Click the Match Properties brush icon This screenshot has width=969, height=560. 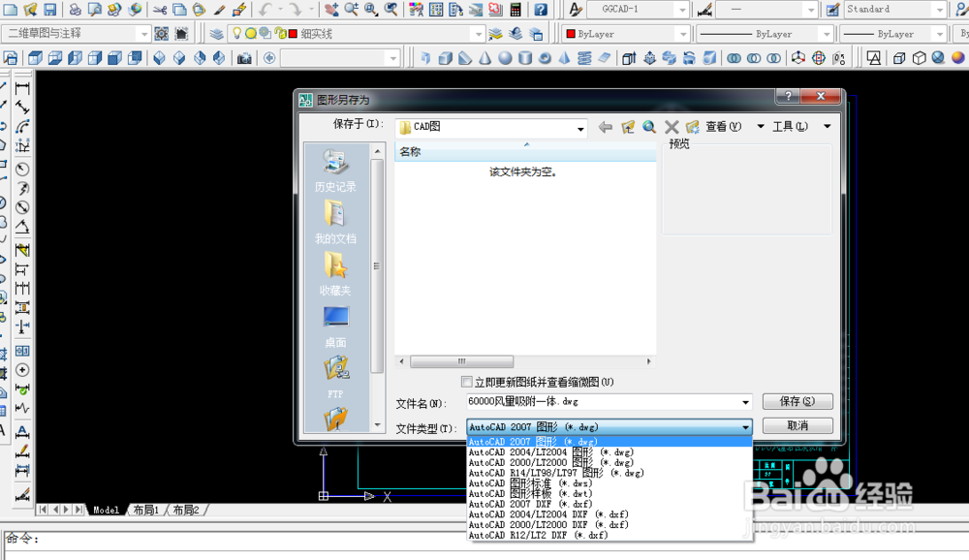(219, 10)
